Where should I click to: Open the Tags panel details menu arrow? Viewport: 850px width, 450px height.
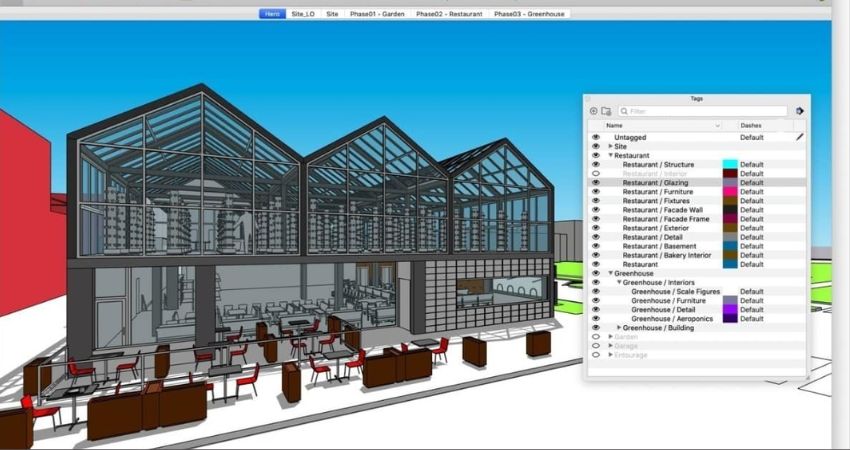click(799, 111)
